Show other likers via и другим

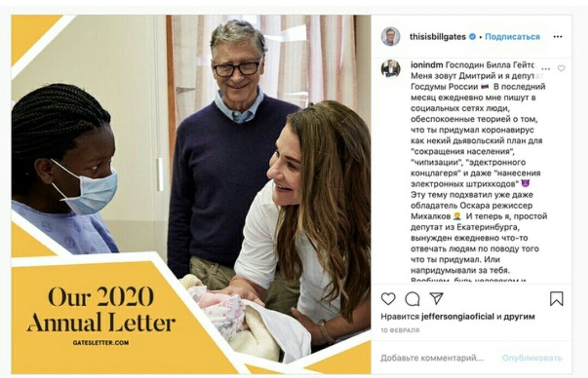516,317
